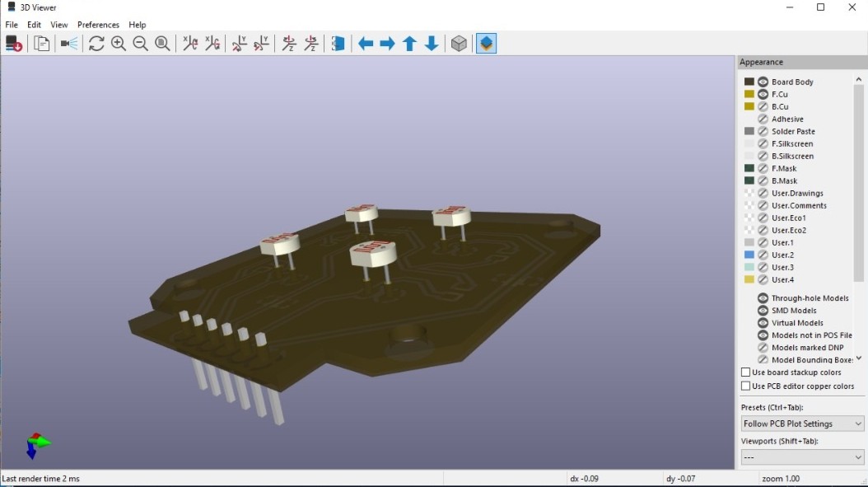
Task: Flip board view icon
Action: (338, 43)
